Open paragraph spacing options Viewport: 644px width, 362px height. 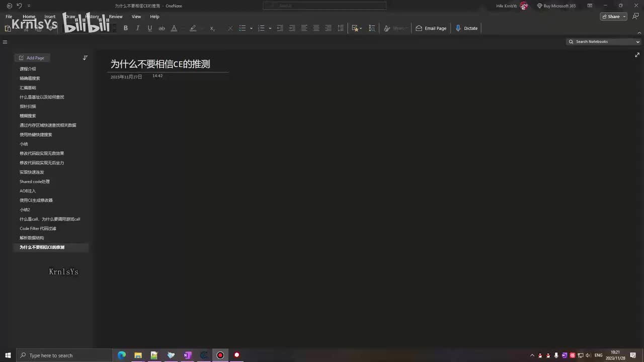341,28
